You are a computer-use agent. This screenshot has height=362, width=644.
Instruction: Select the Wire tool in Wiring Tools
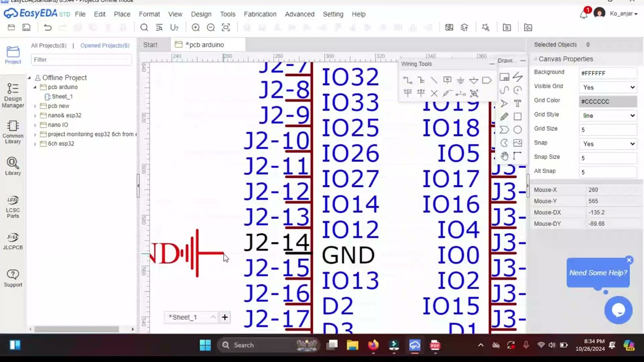pos(408,80)
